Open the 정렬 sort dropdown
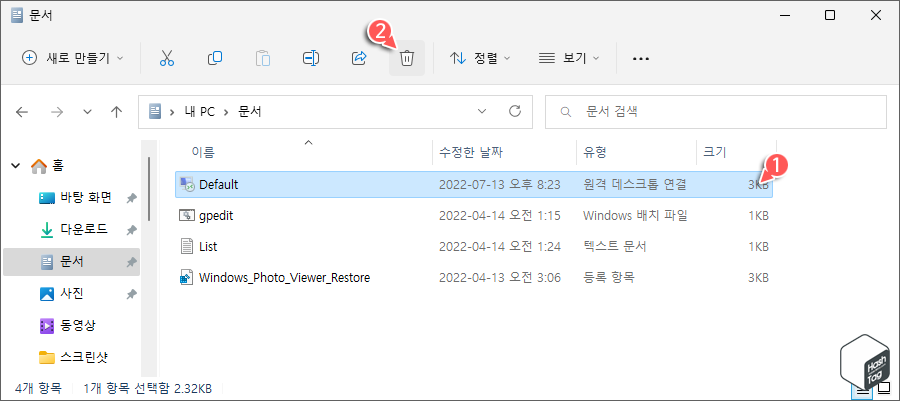The image size is (900, 401). pos(480,58)
